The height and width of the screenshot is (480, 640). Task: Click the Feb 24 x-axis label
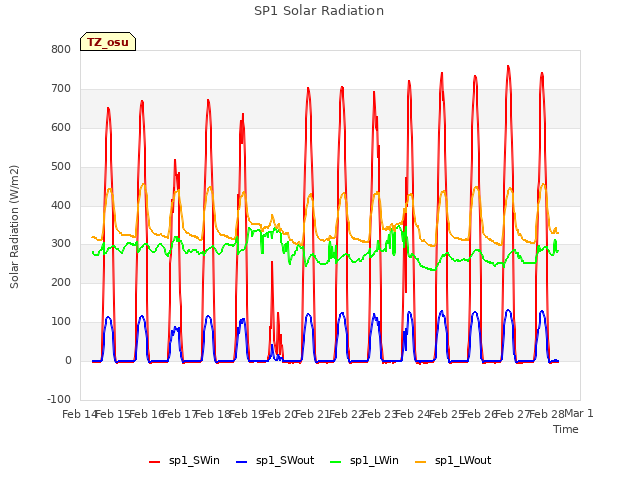click(x=413, y=414)
